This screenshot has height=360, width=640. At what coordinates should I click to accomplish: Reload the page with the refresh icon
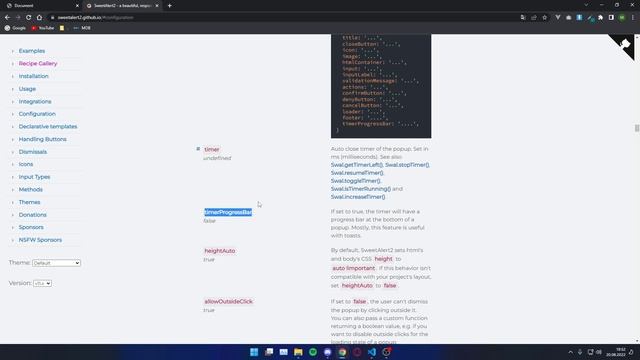click(x=29, y=18)
